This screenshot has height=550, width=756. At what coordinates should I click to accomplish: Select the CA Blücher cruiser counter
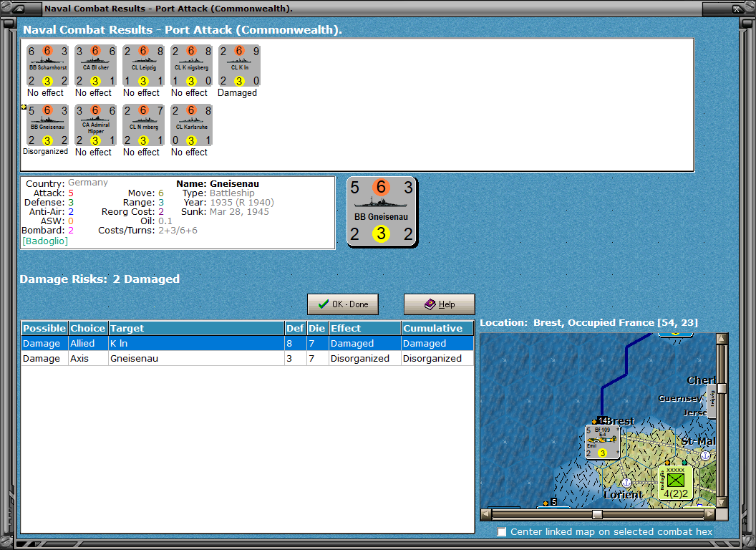tap(95, 66)
